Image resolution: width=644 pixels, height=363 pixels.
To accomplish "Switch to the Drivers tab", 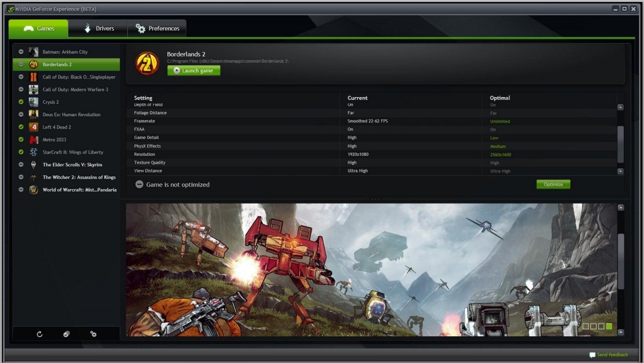I will click(98, 29).
